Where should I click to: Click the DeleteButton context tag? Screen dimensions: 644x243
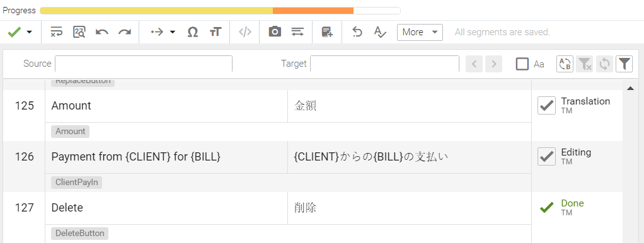click(x=79, y=234)
